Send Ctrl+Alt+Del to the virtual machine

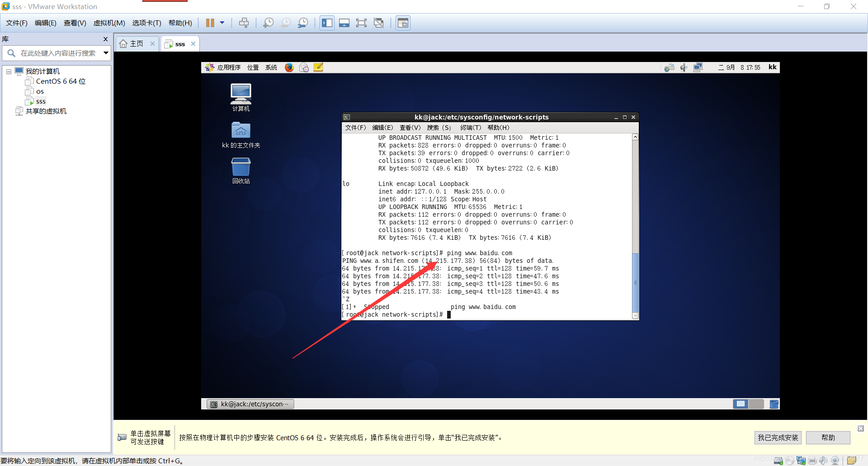click(244, 23)
